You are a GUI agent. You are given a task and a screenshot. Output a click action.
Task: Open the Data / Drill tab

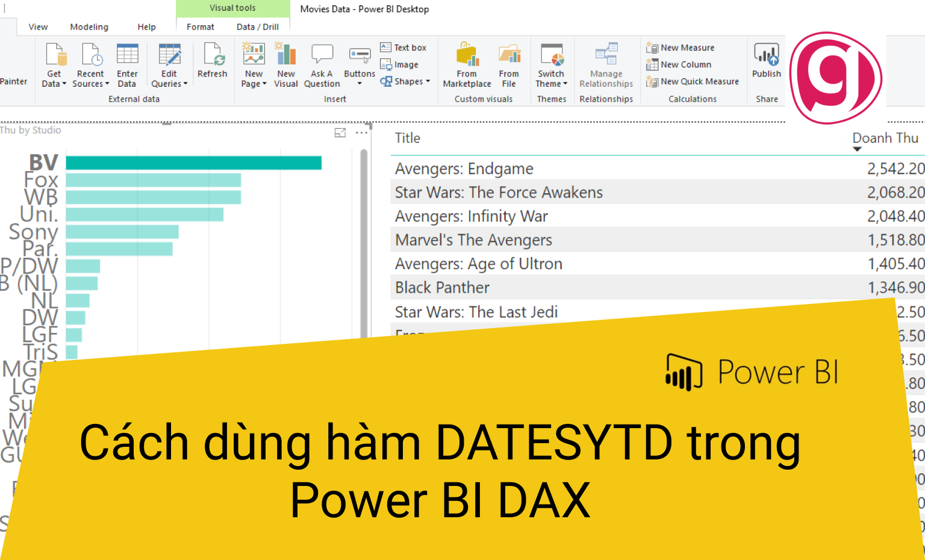point(258,27)
